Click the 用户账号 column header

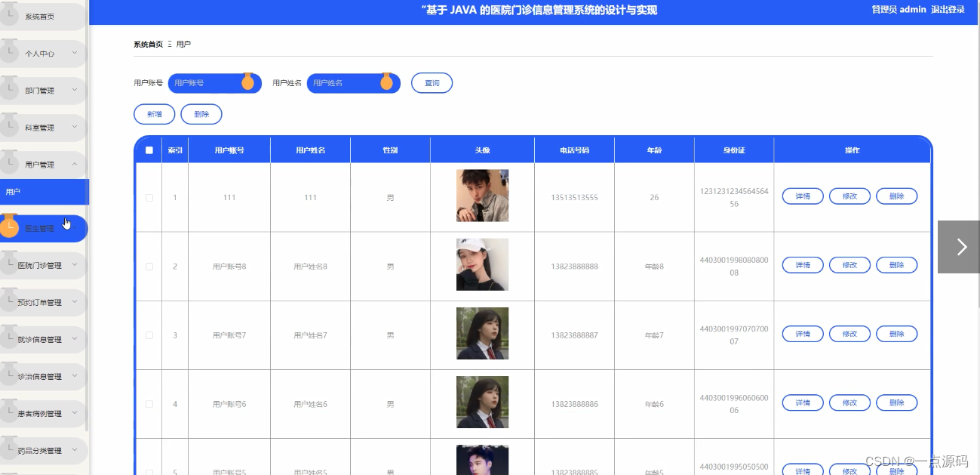(x=229, y=150)
